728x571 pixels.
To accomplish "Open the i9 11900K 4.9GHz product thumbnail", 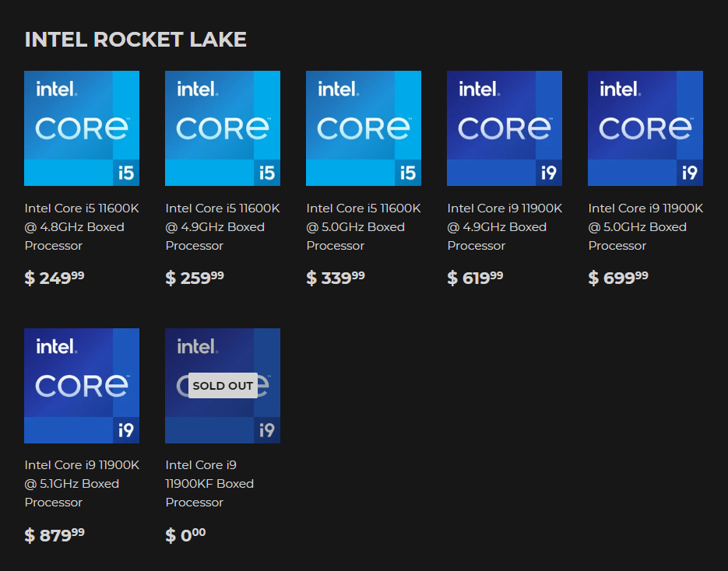I will (505, 128).
